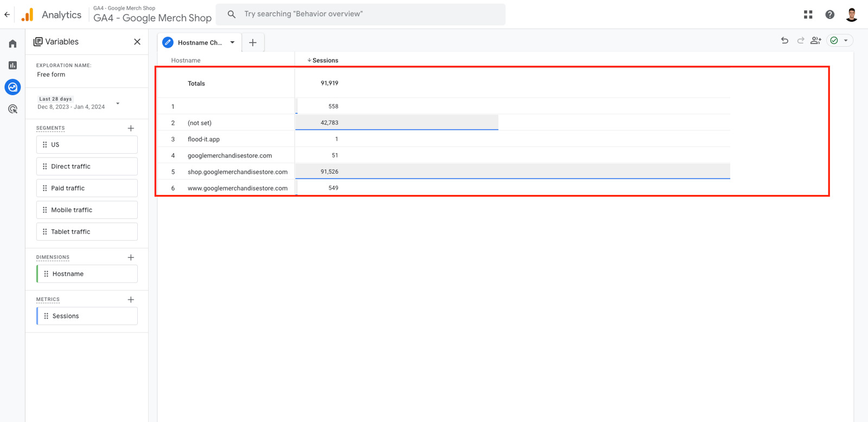Select the Paid traffic segment
This screenshot has height=422, width=868.
[x=87, y=188]
